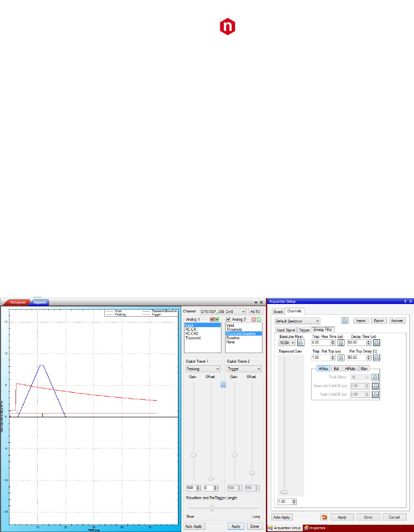Click the orange undo arrow icon
414x532 pixels.
tap(324, 517)
